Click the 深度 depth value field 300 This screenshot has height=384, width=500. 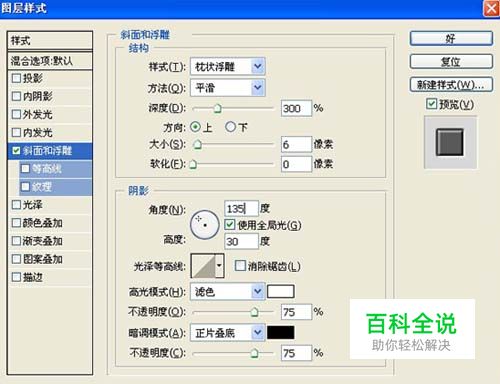pyautogui.click(x=296, y=108)
